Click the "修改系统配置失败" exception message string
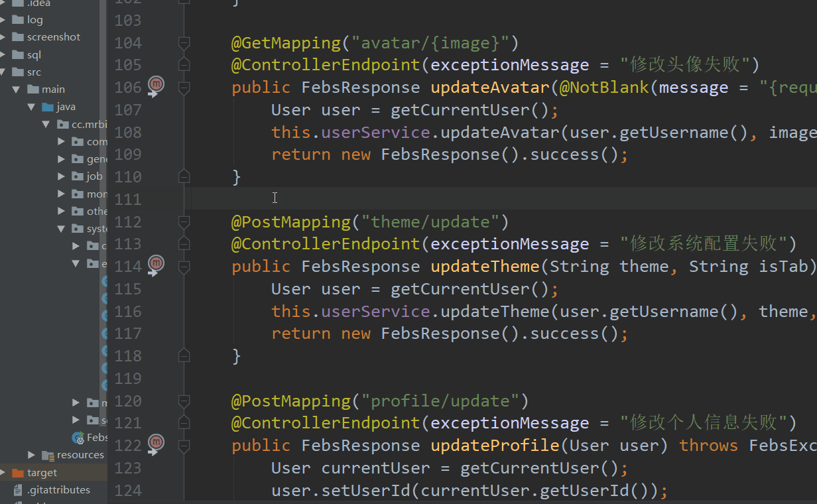The height and width of the screenshot is (504, 817). (x=703, y=244)
